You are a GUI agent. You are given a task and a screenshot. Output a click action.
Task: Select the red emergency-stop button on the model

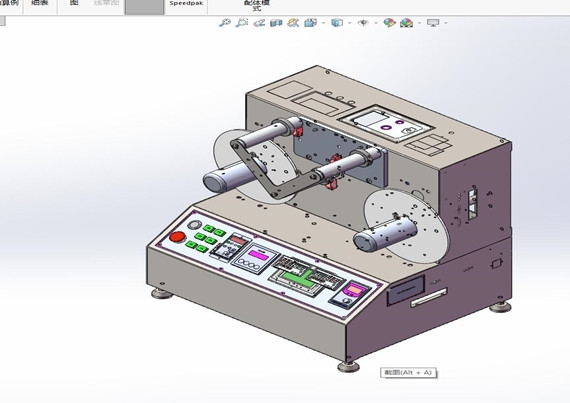[x=177, y=237]
